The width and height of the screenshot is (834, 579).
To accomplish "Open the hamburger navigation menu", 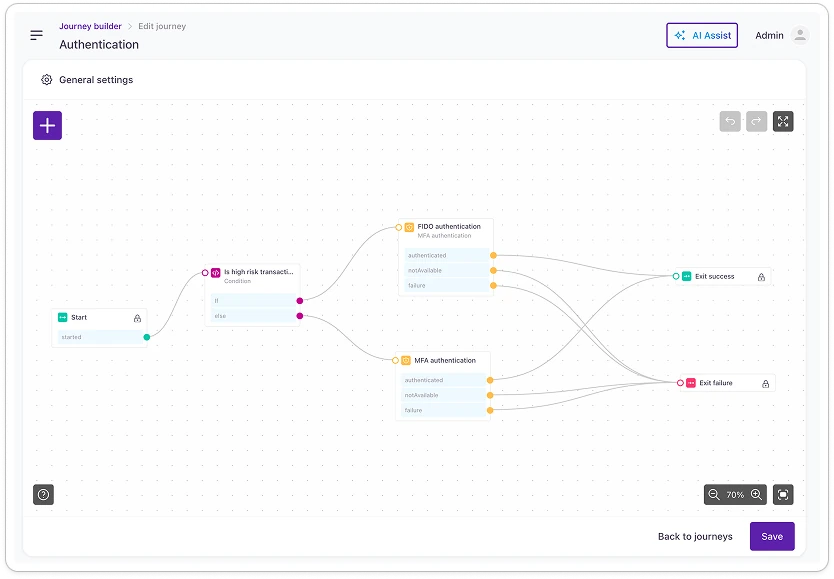I will (36, 35).
